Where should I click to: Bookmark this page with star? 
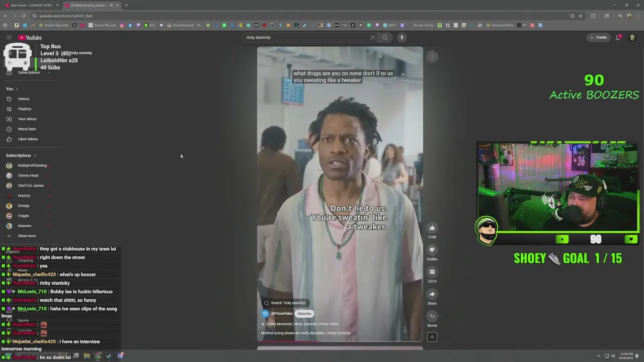tap(580, 16)
